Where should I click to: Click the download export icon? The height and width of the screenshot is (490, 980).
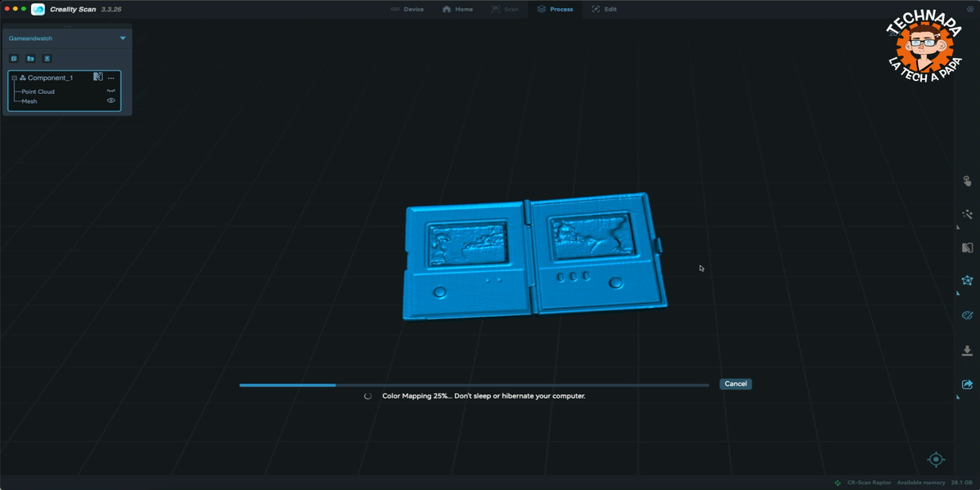coord(967,351)
